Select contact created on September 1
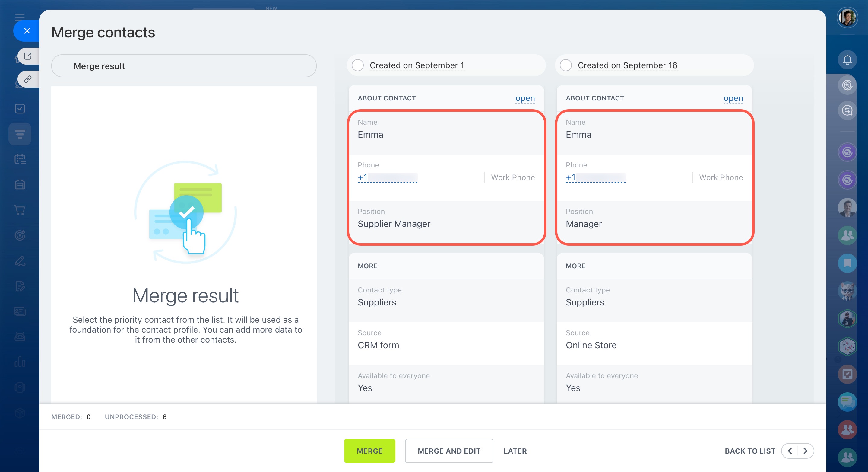The width and height of the screenshot is (868, 472). [357, 65]
